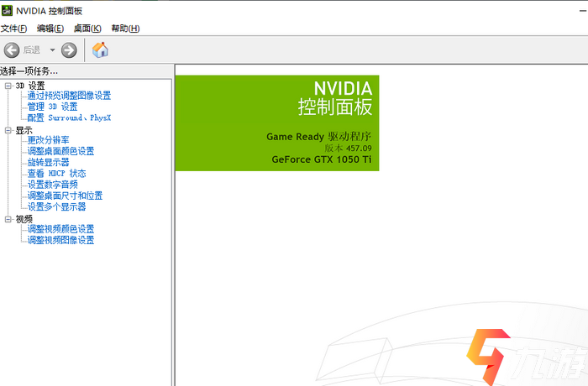588x386 pixels.
Task: Select 旋转显示器 task
Action: 49,162
